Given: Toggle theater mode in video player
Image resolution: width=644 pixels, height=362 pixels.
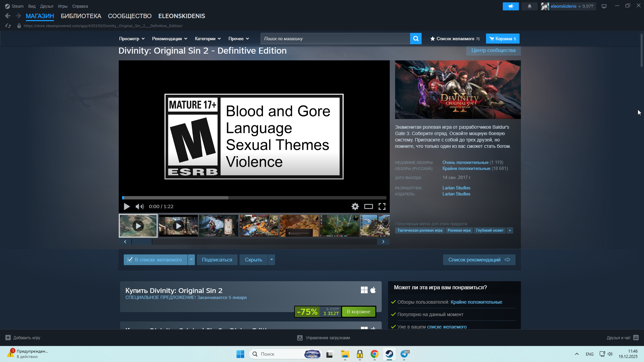Looking at the screenshot, I should tap(368, 206).
